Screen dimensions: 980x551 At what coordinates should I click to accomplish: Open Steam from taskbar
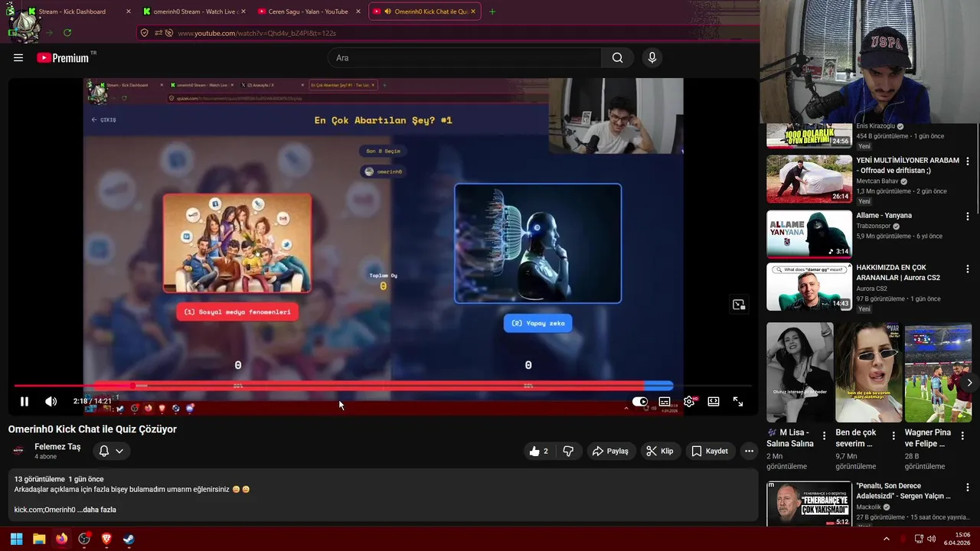point(129,539)
